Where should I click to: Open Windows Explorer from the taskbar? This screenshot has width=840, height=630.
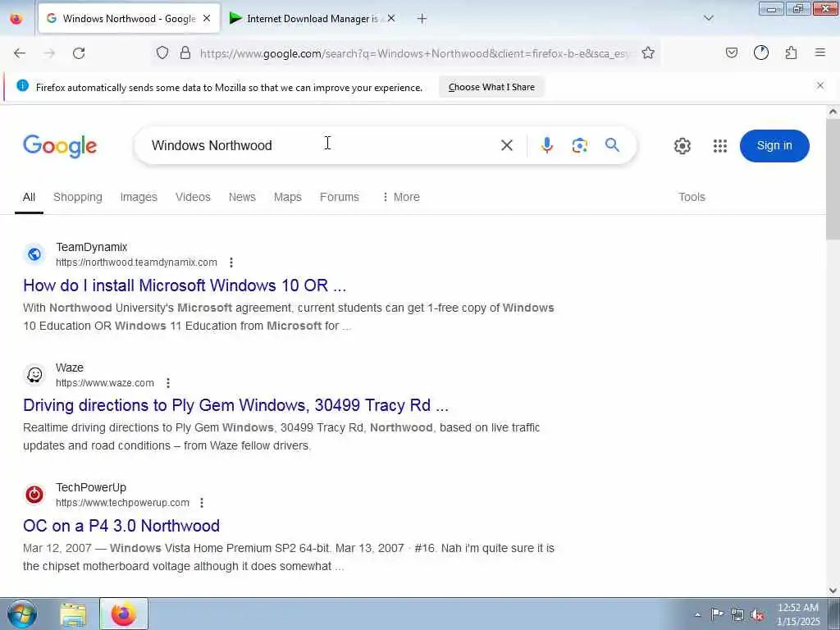73,614
